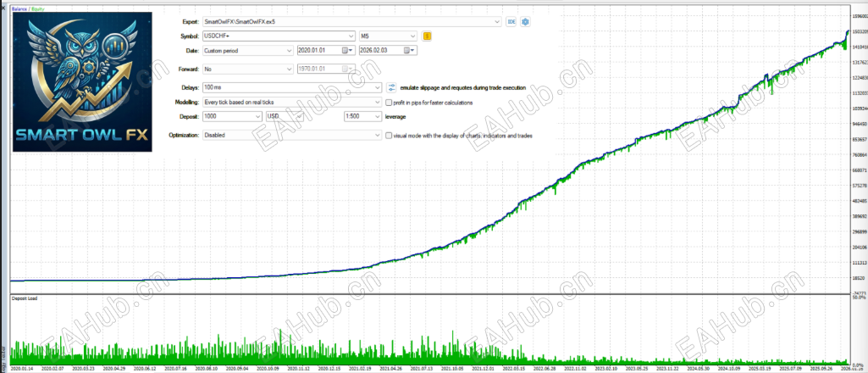The width and height of the screenshot is (868, 373).
Task: Enable profit in pips for faster calculations
Action: click(389, 103)
